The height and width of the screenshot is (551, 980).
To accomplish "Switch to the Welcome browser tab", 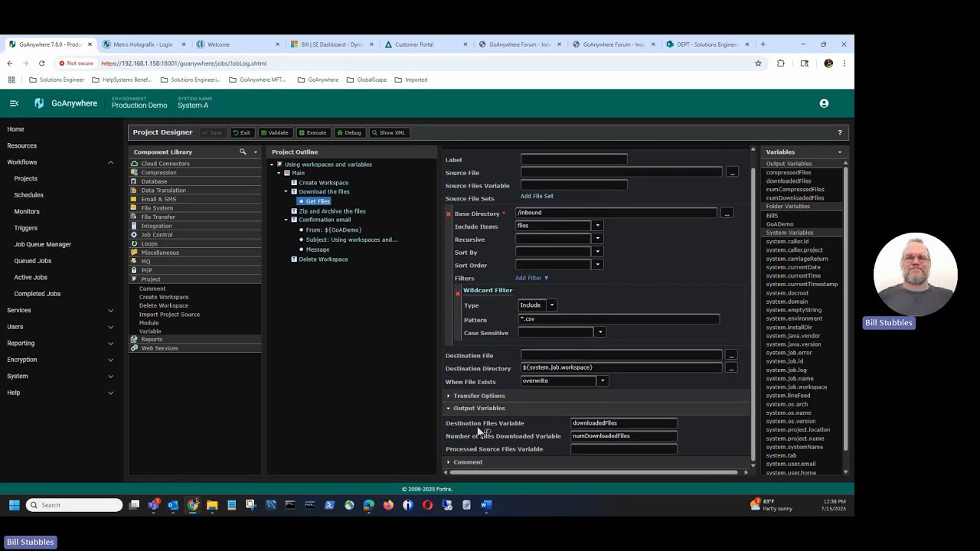I will (x=237, y=44).
